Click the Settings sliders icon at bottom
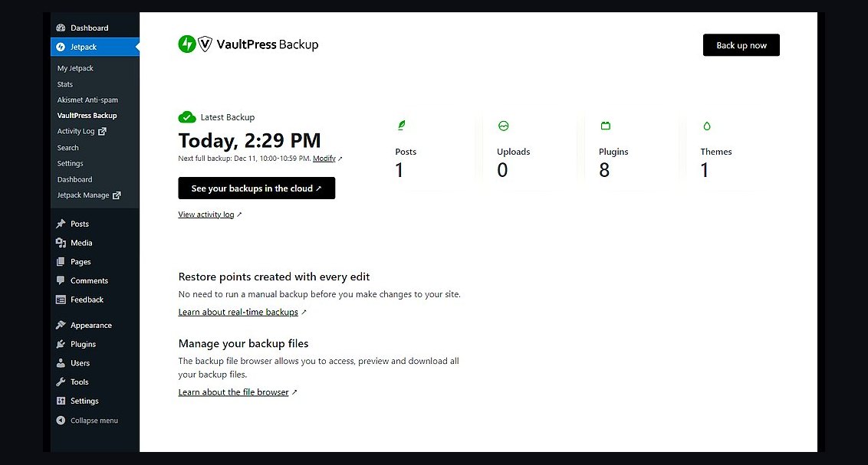Viewport: 868px width, 465px height. 61,401
